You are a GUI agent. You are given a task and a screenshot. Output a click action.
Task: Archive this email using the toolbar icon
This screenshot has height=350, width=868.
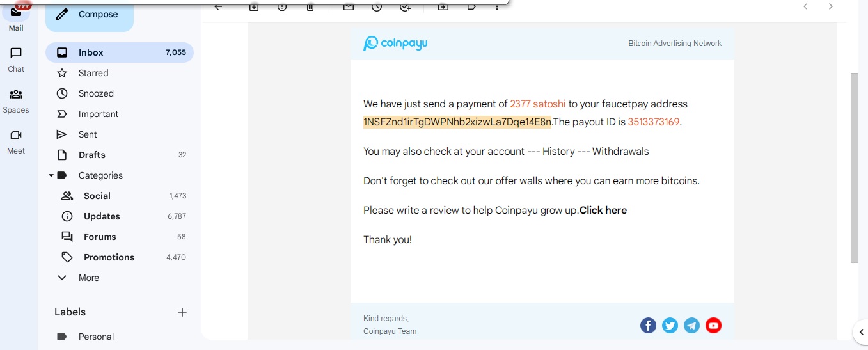pyautogui.click(x=254, y=6)
